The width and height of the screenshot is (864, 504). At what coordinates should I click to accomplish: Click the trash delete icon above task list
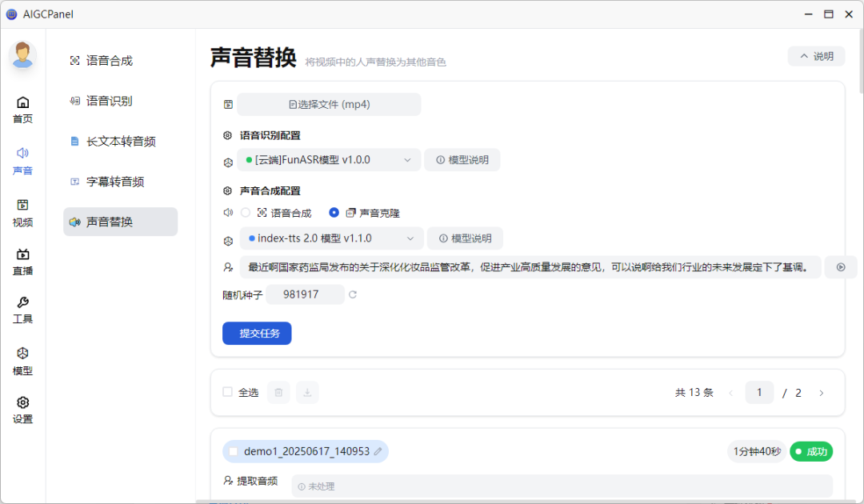tap(278, 392)
